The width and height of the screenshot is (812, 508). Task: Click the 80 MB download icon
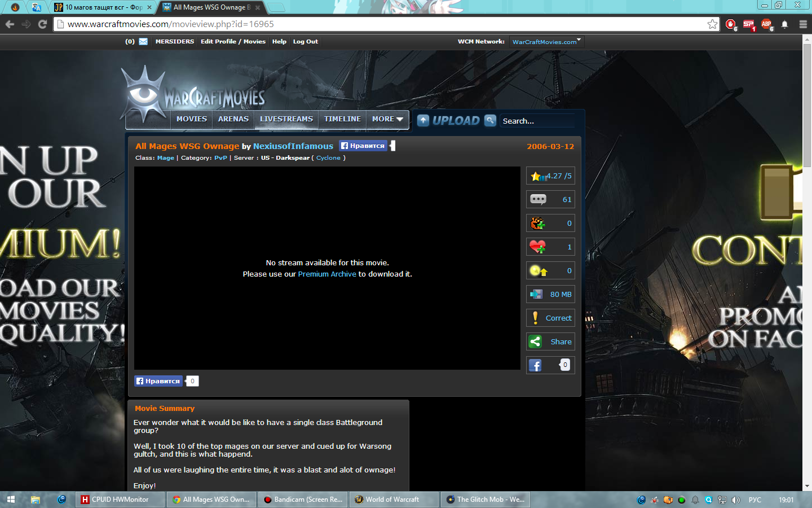(536, 294)
